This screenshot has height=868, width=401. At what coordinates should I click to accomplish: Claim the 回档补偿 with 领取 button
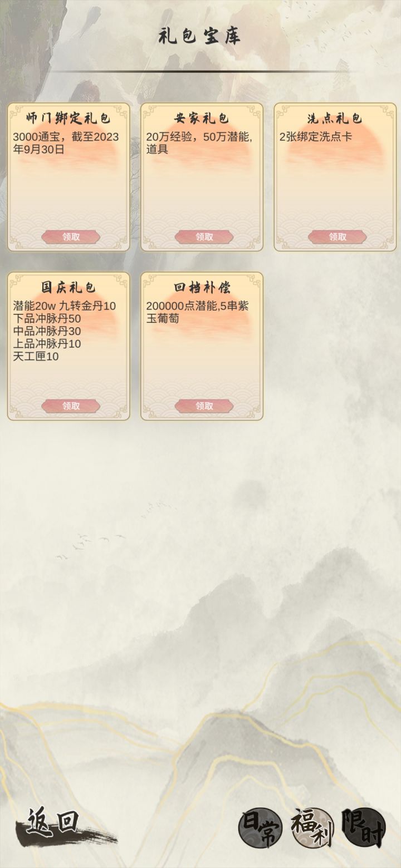pyautogui.click(x=204, y=406)
